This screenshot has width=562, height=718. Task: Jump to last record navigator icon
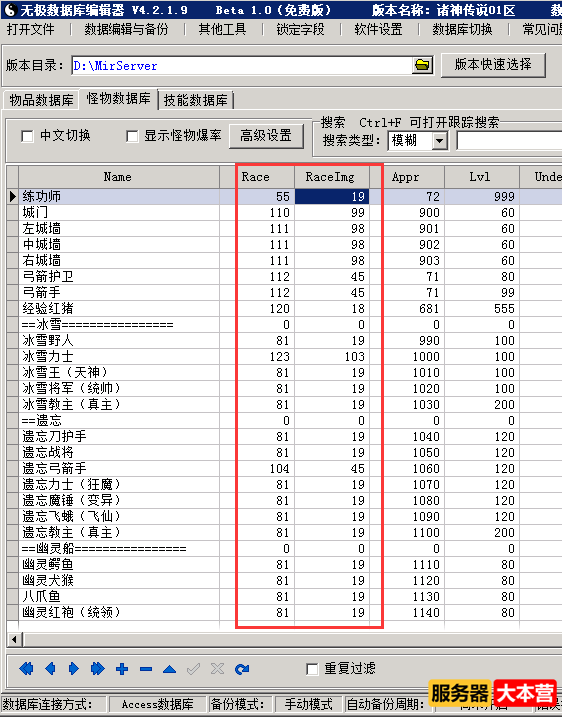point(98,669)
